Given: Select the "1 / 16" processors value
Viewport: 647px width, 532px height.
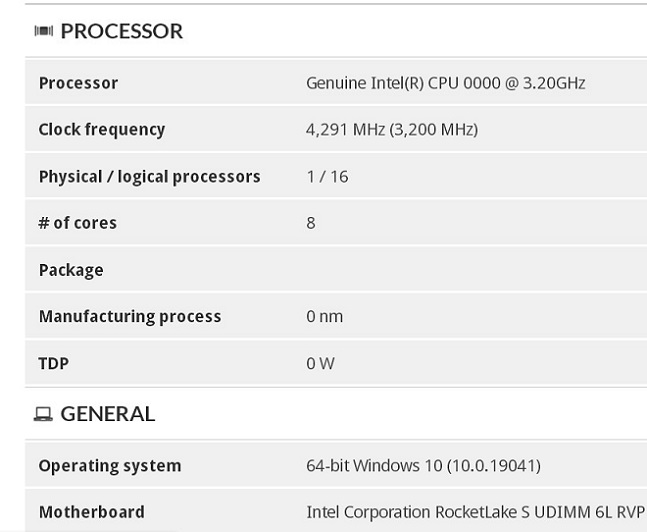Looking at the screenshot, I should (x=327, y=177).
